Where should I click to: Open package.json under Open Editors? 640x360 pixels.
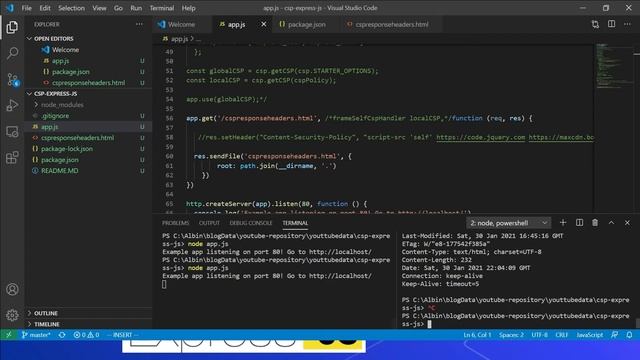coord(88,71)
